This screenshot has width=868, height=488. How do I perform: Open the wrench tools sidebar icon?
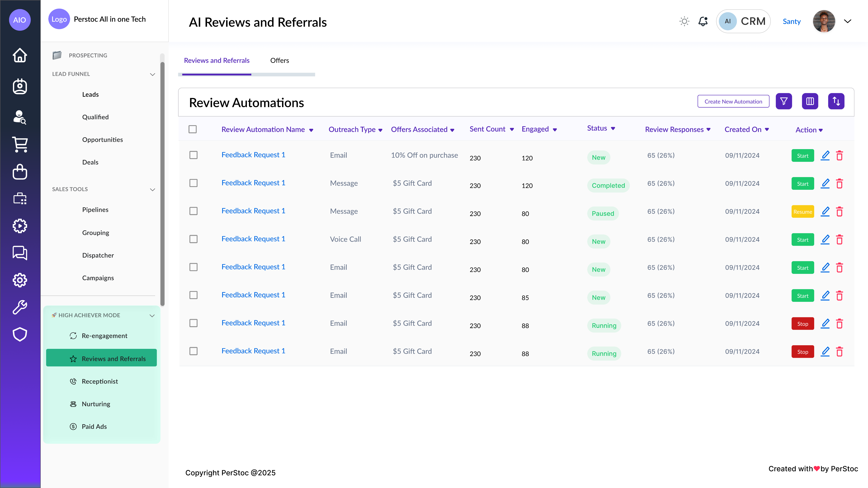tap(20, 307)
